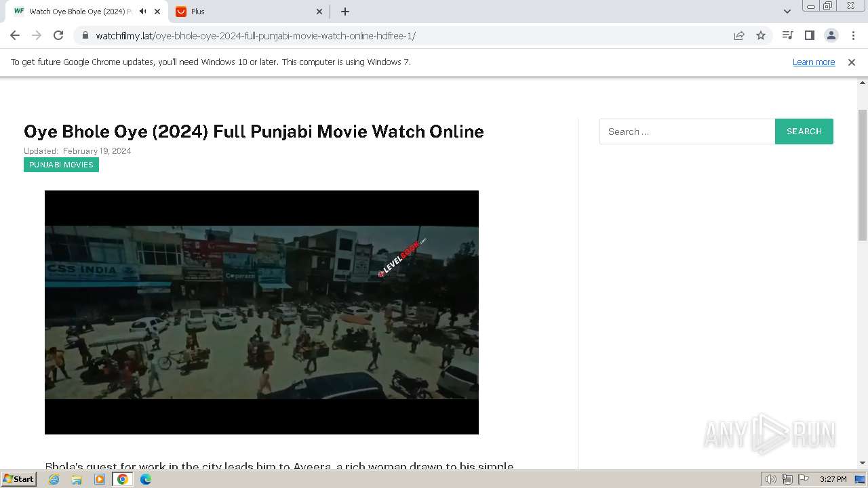
Task: Open network tray icon
Action: (787, 479)
